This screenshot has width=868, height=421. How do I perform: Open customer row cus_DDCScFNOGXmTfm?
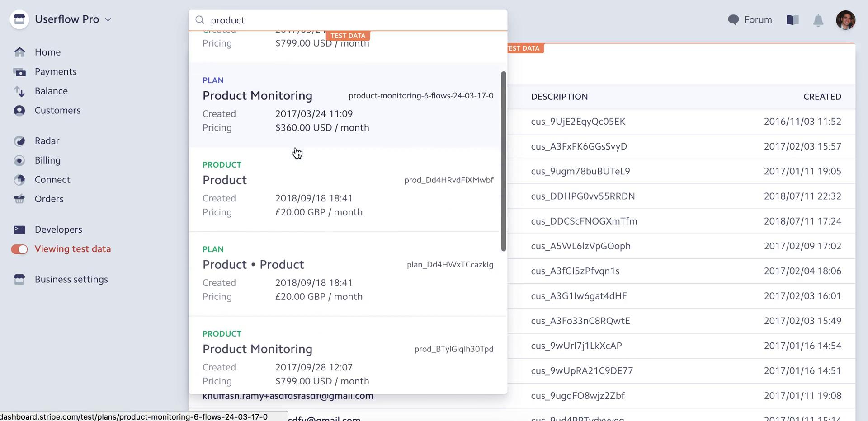coord(681,221)
